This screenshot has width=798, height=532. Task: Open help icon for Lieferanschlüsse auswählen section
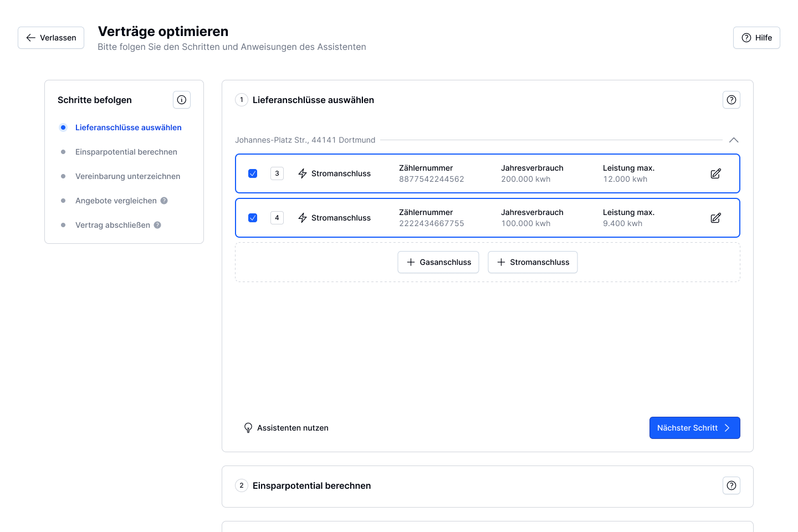(x=731, y=100)
